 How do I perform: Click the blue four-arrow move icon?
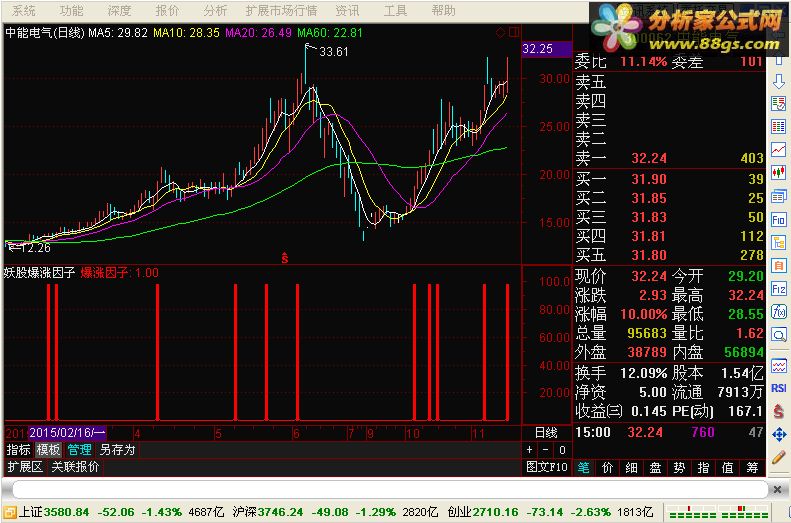click(778, 434)
